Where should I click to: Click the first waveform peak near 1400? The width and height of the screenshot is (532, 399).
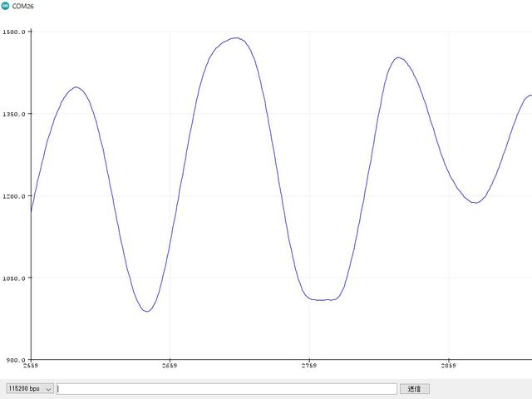[x=76, y=87]
